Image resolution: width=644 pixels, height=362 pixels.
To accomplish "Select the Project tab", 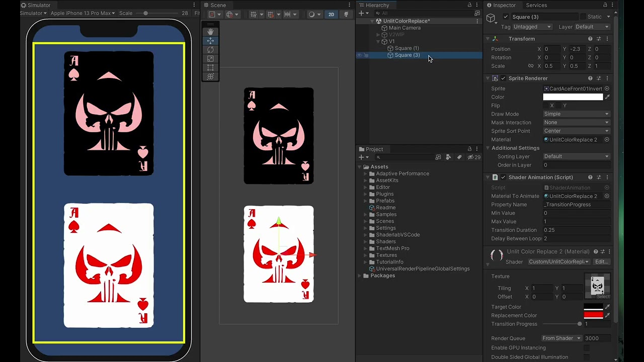I will [371, 149].
